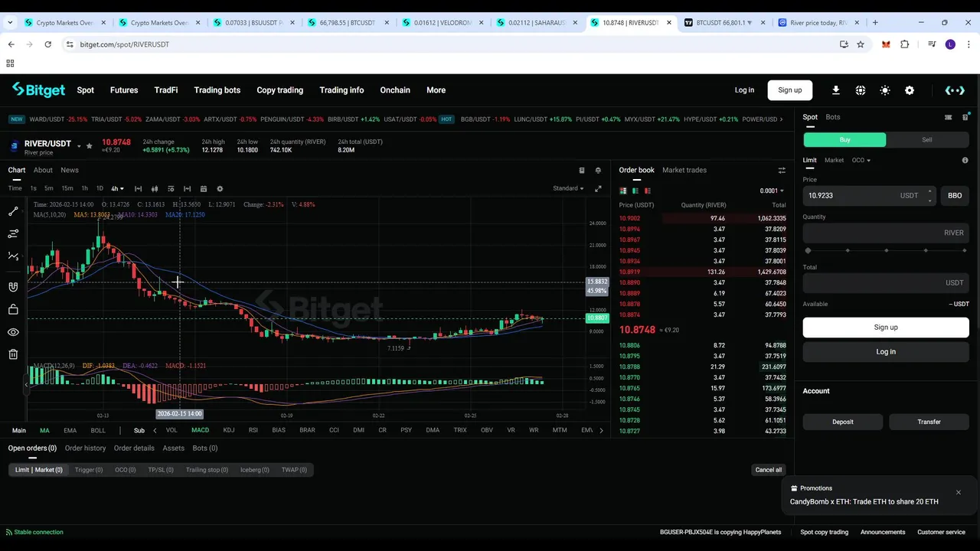Expand the OCO order type dropdown
980x551 pixels.
[x=861, y=160]
